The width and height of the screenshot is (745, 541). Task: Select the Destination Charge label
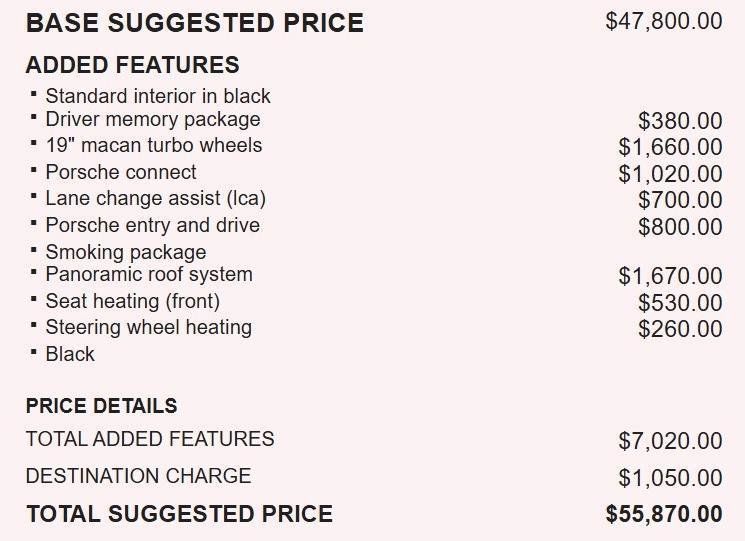tap(138, 476)
